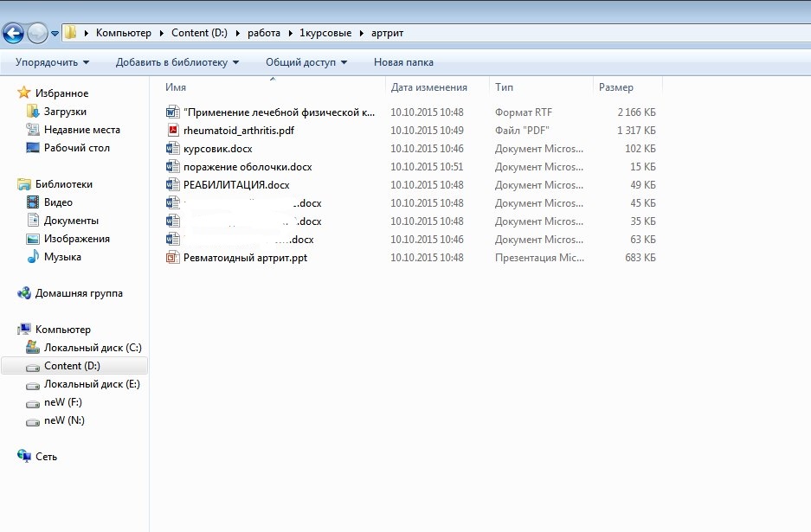
Task: Select RTF file "Применение лечебной физической к..."
Action: [x=279, y=112]
